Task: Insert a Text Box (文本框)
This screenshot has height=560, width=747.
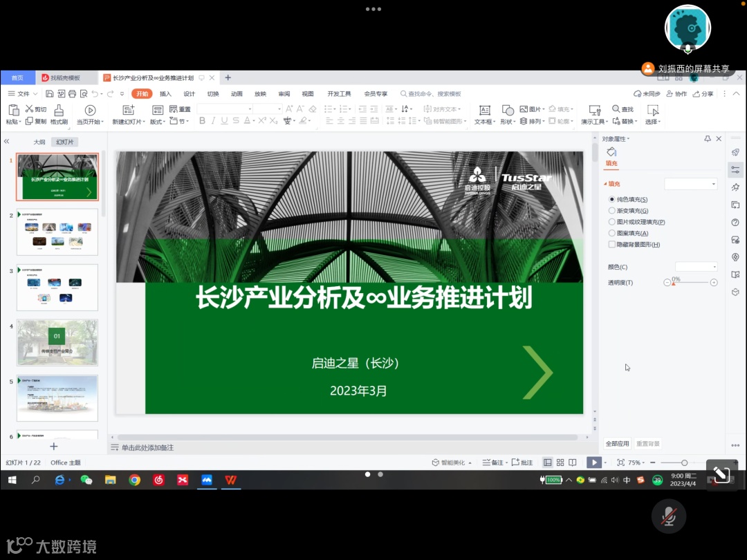Action: point(484,115)
